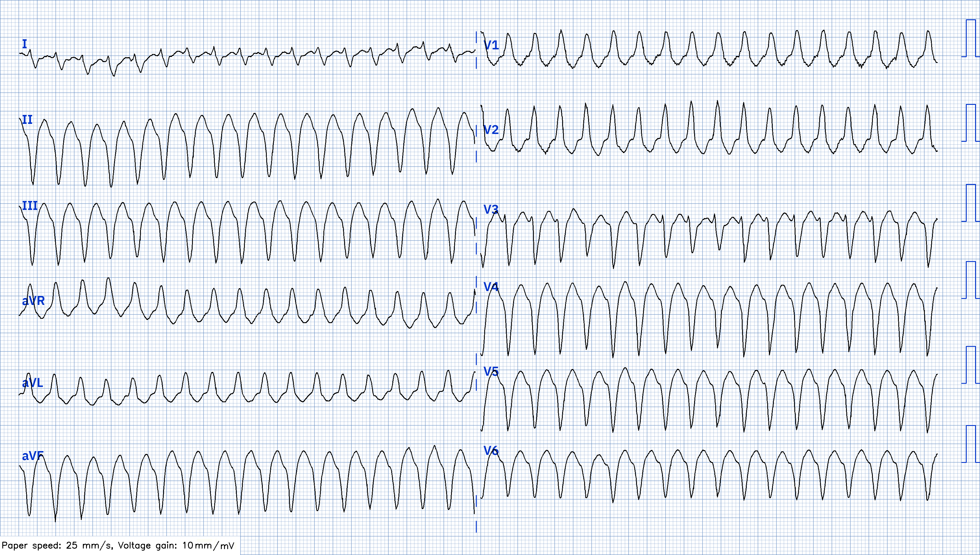Click the paper speed and voltage gain text

[118, 545]
